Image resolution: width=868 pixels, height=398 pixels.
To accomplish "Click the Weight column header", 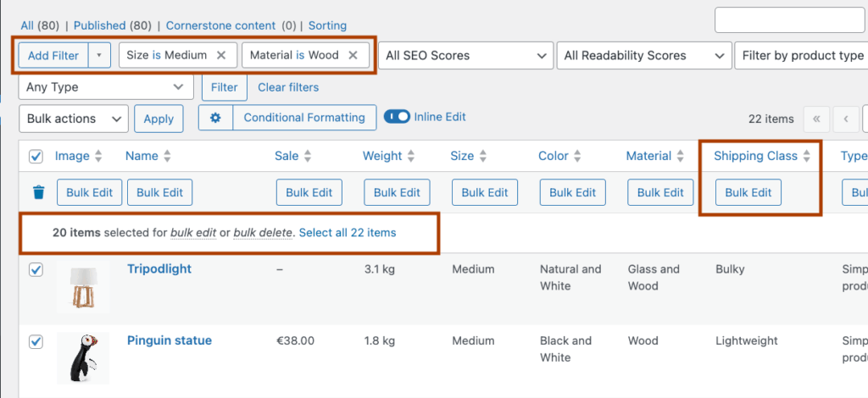I will point(382,157).
